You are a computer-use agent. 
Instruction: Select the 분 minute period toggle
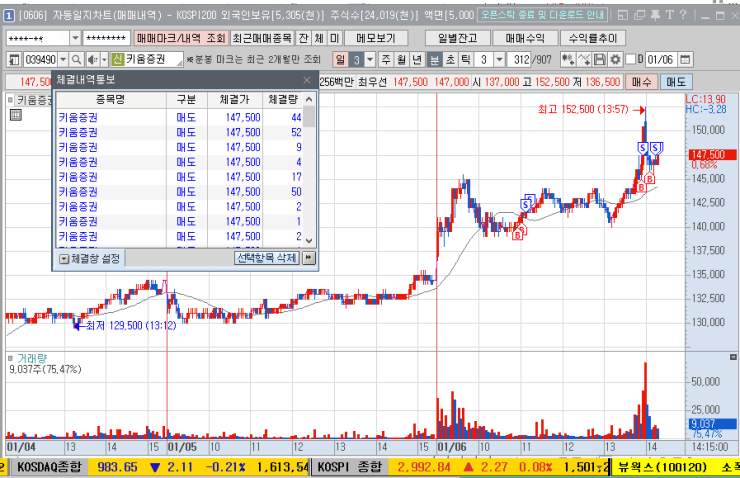pyautogui.click(x=434, y=59)
